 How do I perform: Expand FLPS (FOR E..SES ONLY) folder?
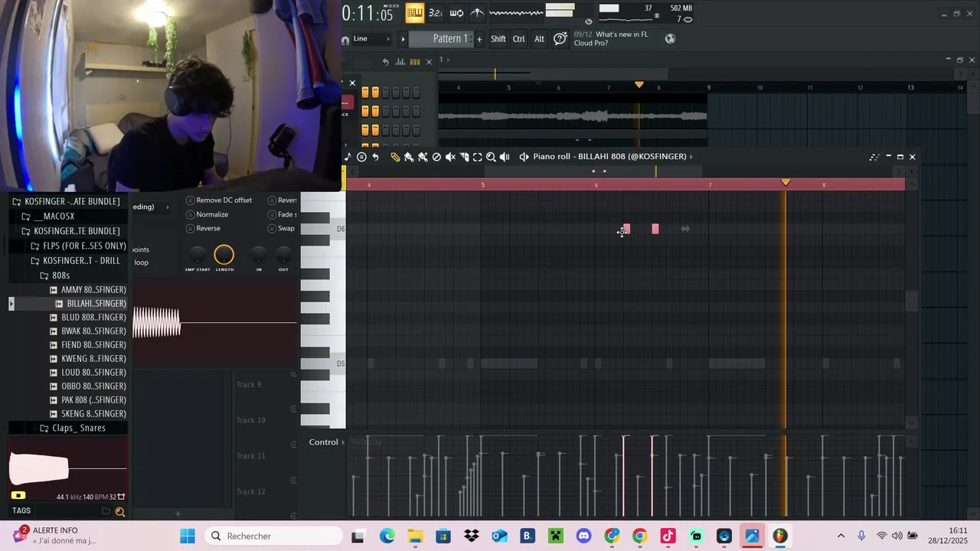pyautogui.click(x=78, y=246)
